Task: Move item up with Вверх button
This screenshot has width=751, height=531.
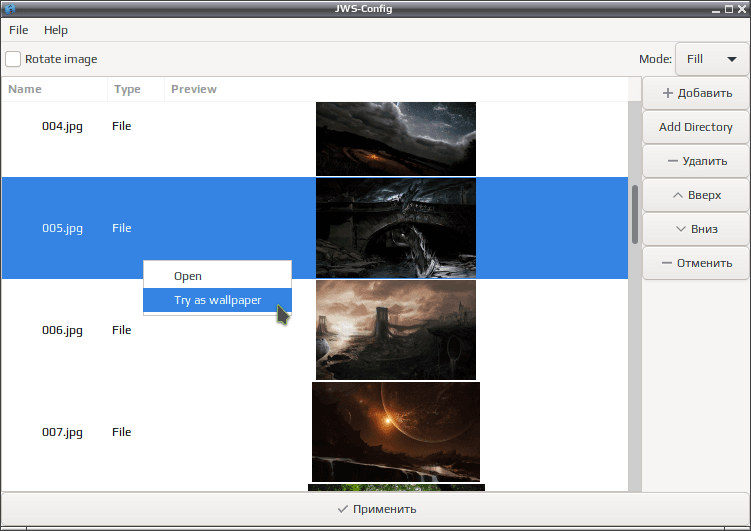Action: pos(696,195)
